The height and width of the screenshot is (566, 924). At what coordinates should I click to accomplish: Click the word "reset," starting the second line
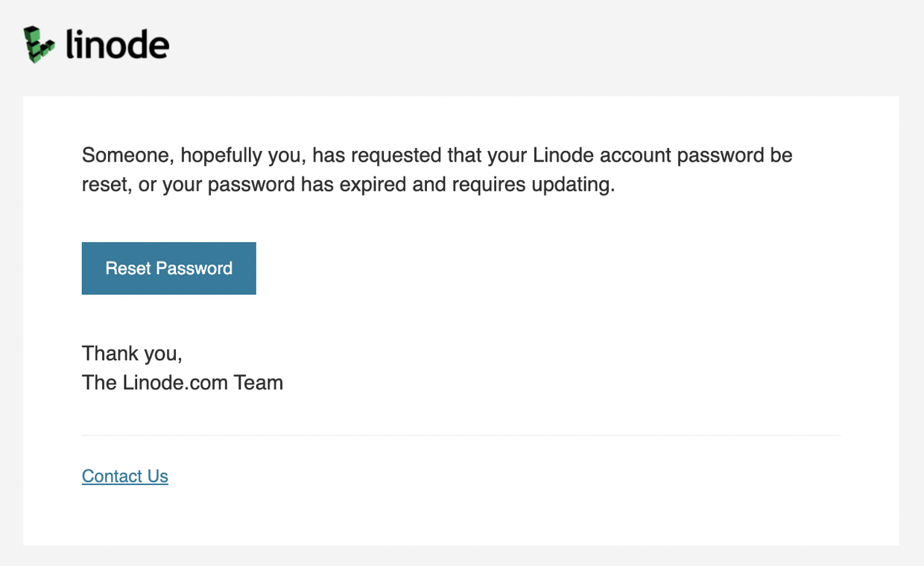click(x=107, y=185)
